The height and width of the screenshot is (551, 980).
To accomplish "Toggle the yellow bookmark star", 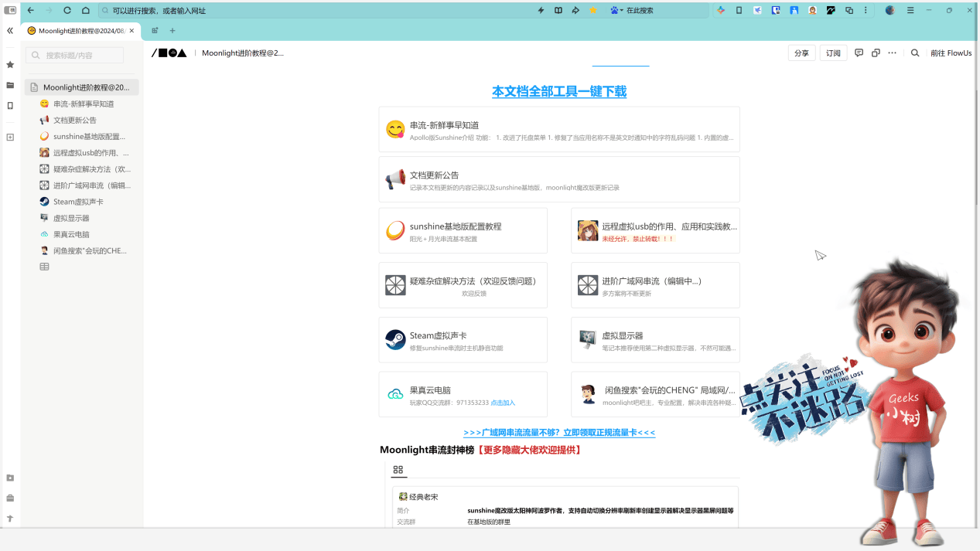I will click(x=592, y=11).
